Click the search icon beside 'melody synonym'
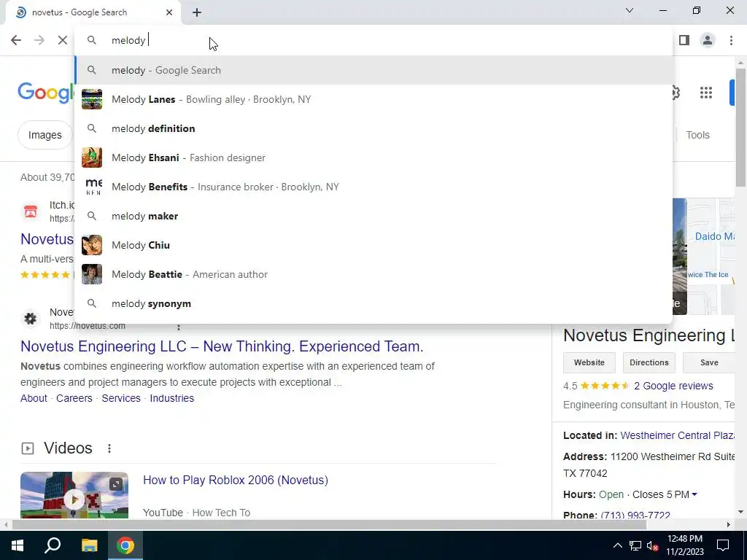This screenshot has width=747, height=560. click(91, 303)
